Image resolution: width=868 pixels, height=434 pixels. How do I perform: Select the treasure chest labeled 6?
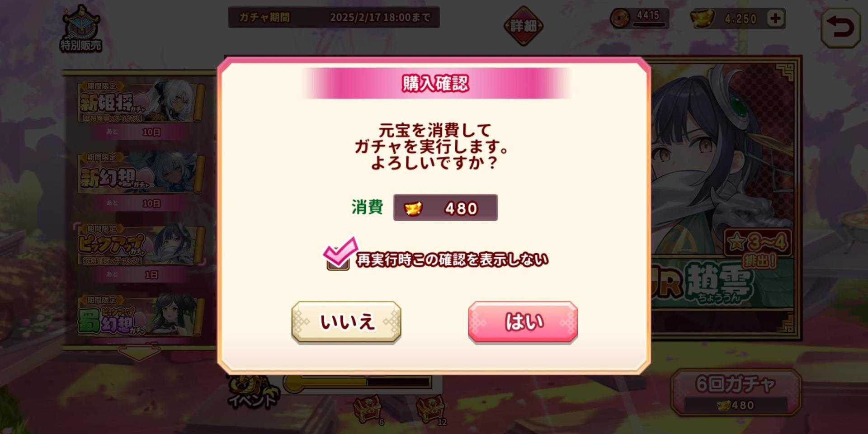[x=368, y=409]
